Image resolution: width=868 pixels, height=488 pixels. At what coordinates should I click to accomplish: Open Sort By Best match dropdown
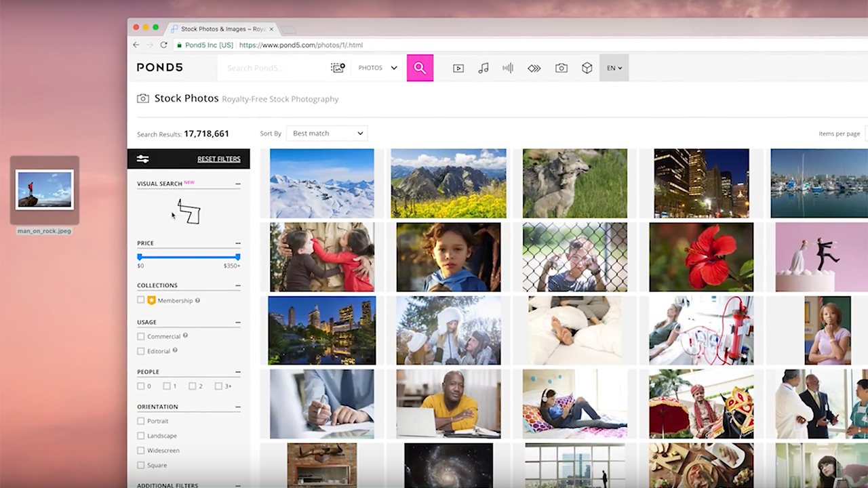(327, 134)
